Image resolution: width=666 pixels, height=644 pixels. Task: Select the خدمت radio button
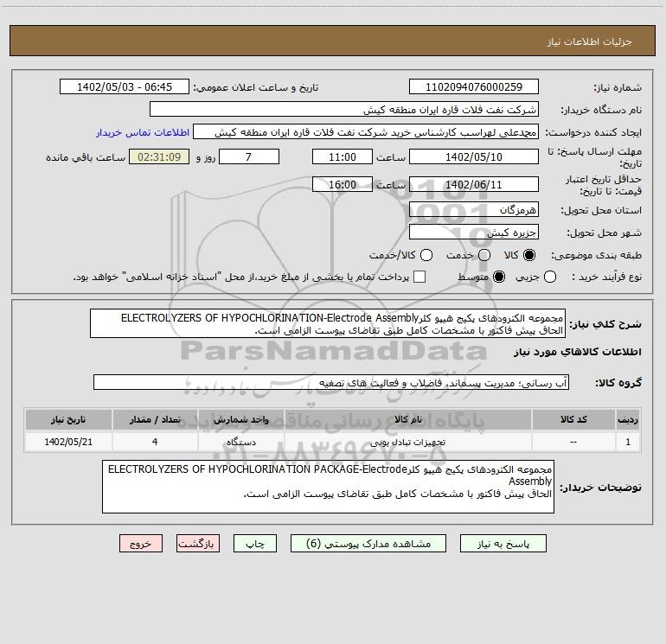(x=484, y=255)
